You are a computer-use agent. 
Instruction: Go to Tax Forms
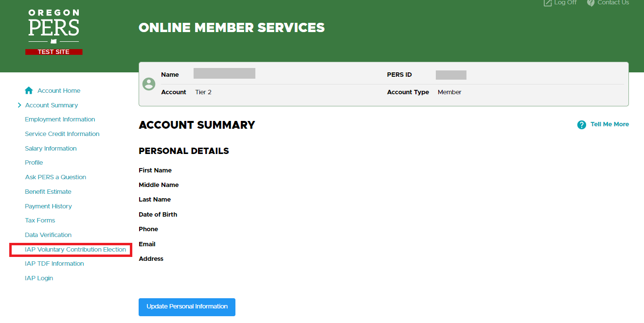point(40,221)
